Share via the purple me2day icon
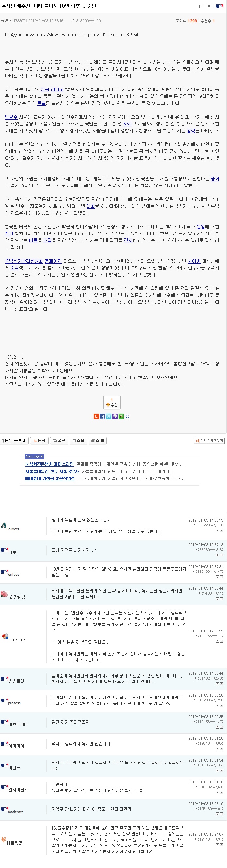This screenshot has height=868, width=227. pos(115,416)
